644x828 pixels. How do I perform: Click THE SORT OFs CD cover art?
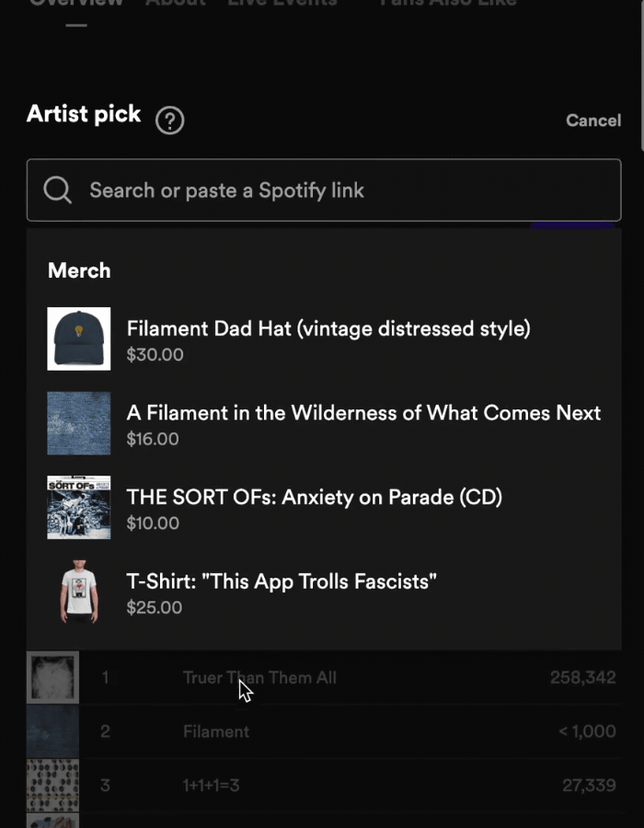click(78, 507)
